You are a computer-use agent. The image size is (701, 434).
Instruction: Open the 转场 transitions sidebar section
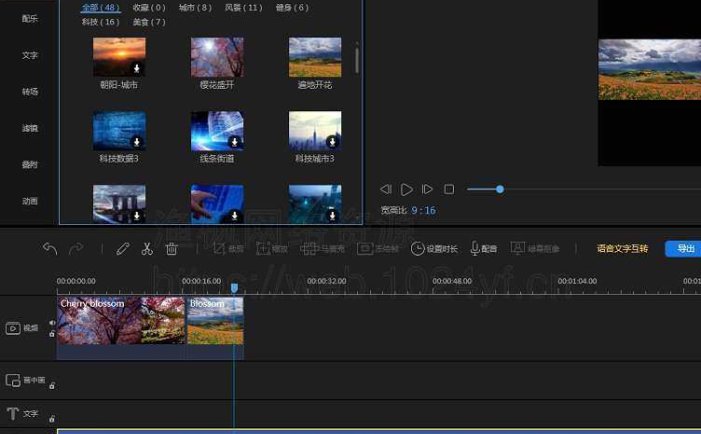(30, 92)
